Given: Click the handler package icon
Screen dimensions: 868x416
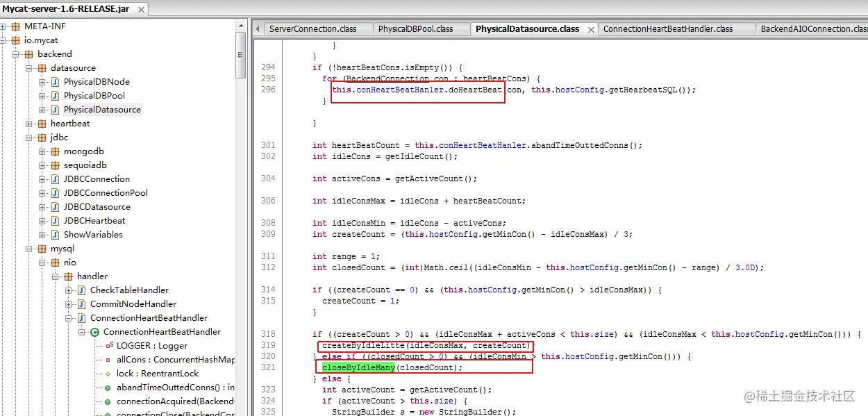Looking at the screenshot, I should pos(68,276).
